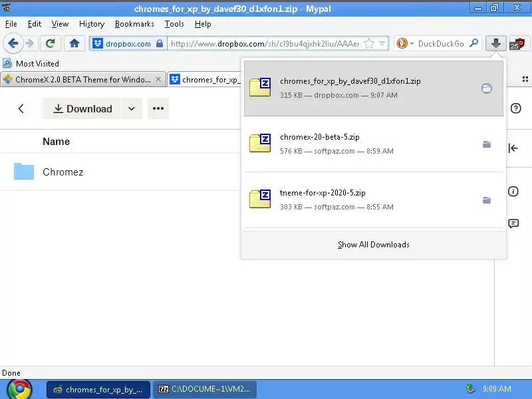Open the Chromez folder
The image size is (532, 399).
[x=63, y=172]
